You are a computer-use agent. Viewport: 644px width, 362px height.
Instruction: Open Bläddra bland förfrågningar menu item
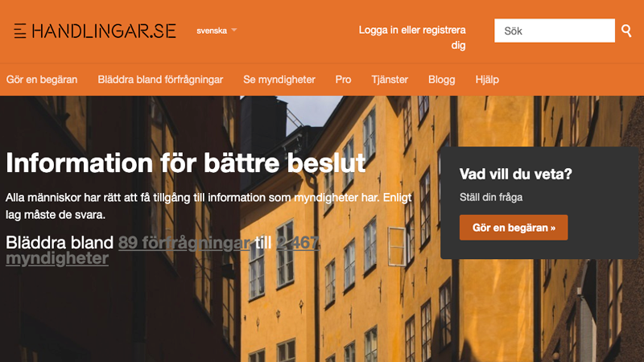160,80
